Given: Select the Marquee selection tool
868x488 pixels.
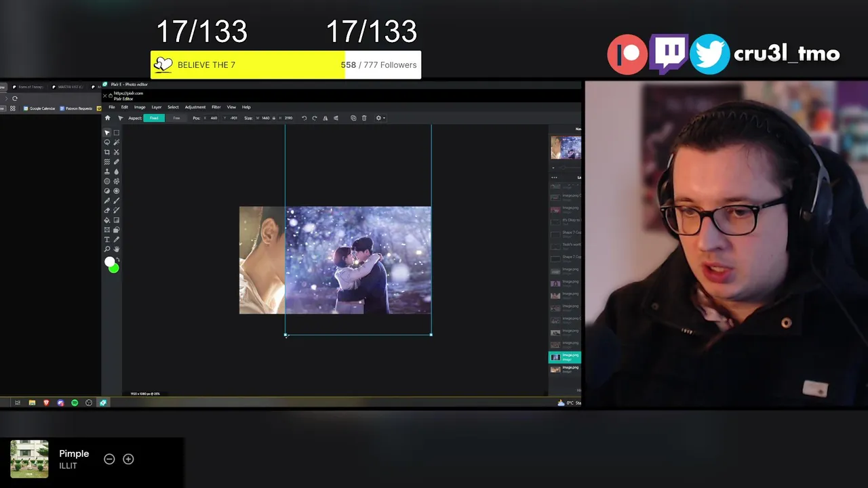Looking at the screenshot, I should point(117,133).
